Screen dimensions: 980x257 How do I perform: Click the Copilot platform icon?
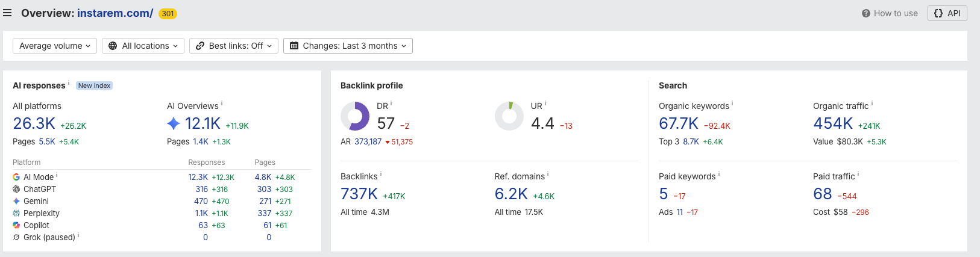pyautogui.click(x=16, y=225)
